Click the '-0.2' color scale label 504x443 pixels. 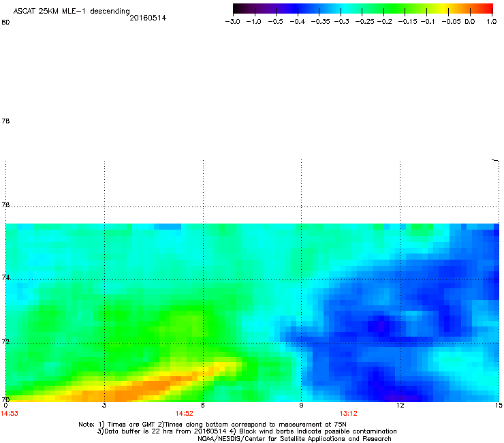click(x=384, y=22)
